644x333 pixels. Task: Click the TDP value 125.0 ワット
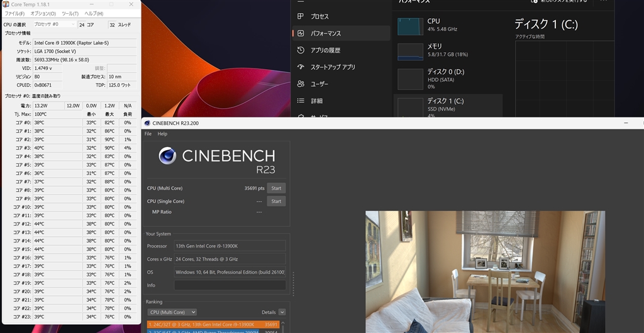pos(122,85)
